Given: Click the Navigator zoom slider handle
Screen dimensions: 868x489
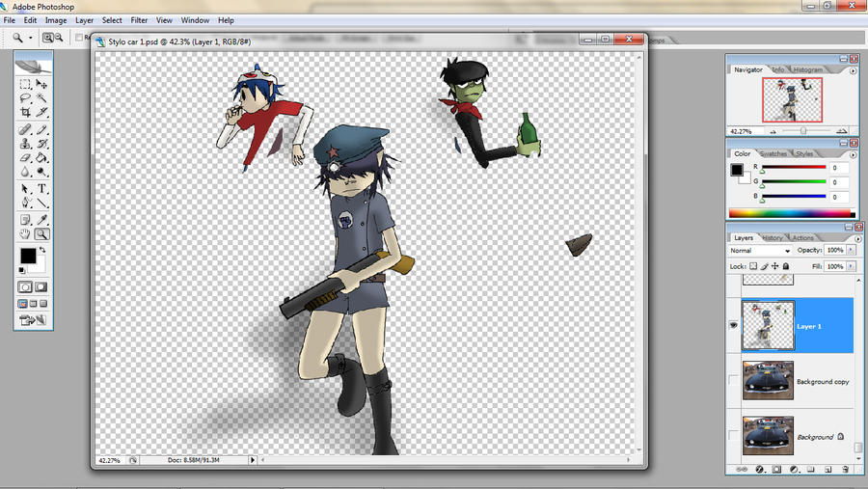Looking at the screenshot, I should pos(802,131).
